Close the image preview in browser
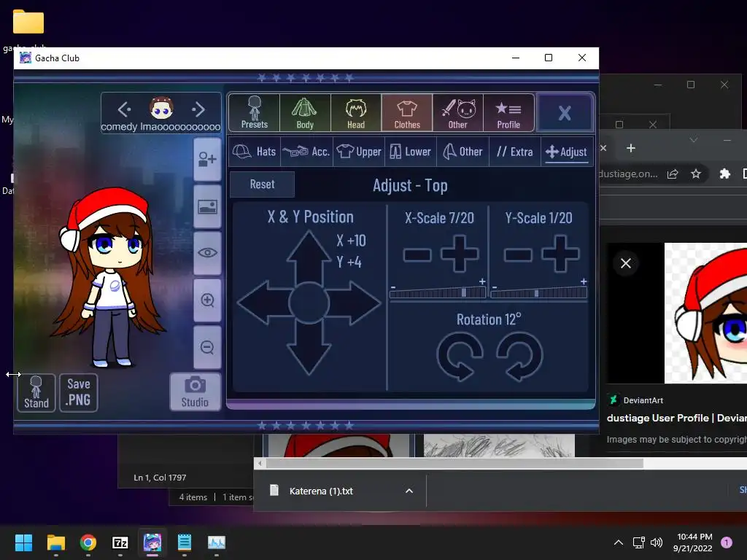 625,262
